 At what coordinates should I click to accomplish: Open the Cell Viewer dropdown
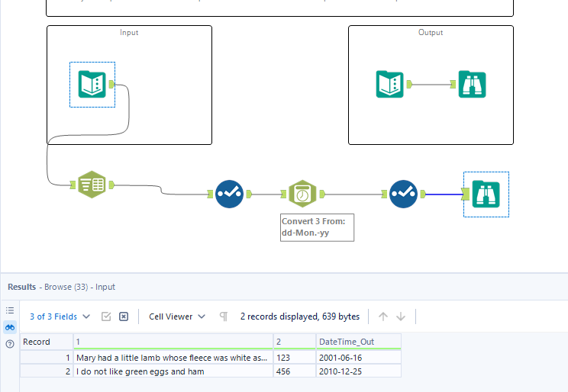[177, 316]
